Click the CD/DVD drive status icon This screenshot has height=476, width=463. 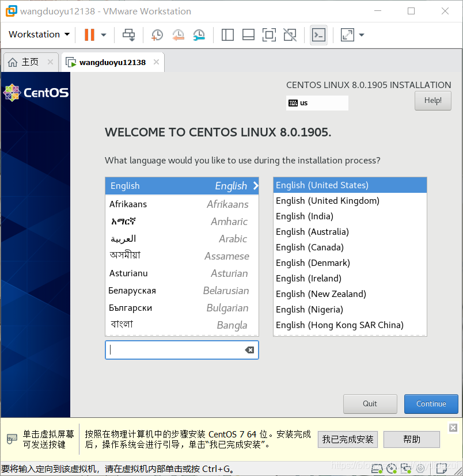392,470
